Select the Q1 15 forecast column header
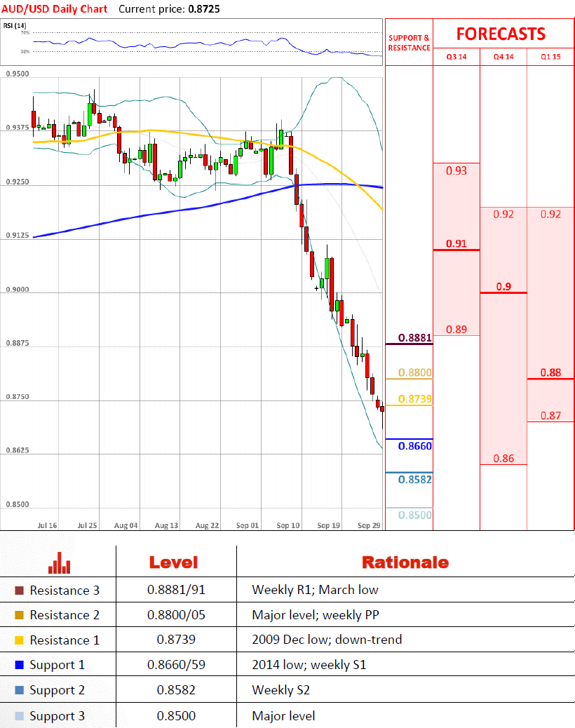Image resolution: width=575 pixels, height=728 pixels. click(x=550, y=57)
